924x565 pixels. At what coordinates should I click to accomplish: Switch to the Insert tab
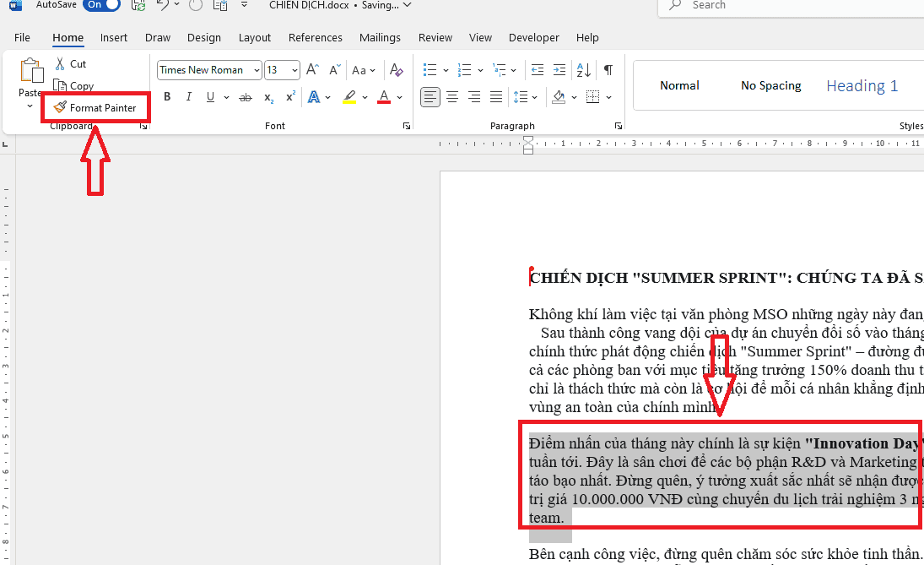pos(114,38)
